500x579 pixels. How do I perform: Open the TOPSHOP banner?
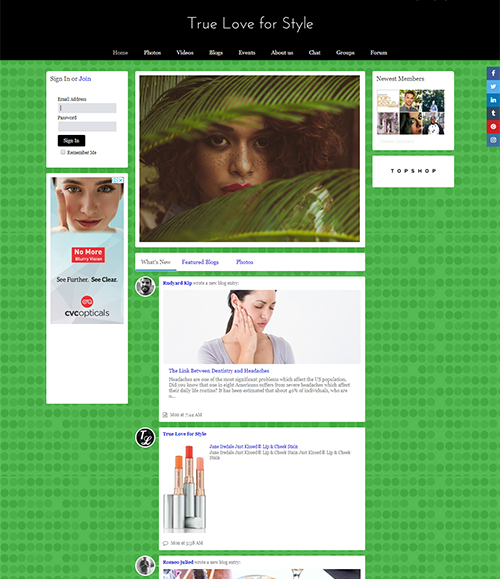(413, 171)
